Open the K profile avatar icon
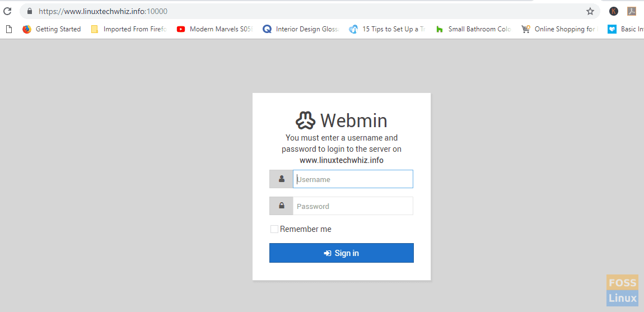The image size is (644, 312). [614, 12]
